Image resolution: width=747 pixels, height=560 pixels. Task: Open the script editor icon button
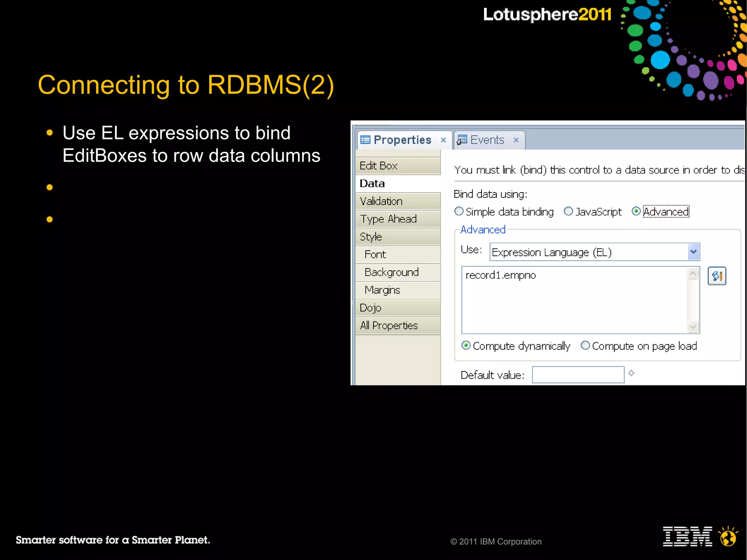click(717, 276)
